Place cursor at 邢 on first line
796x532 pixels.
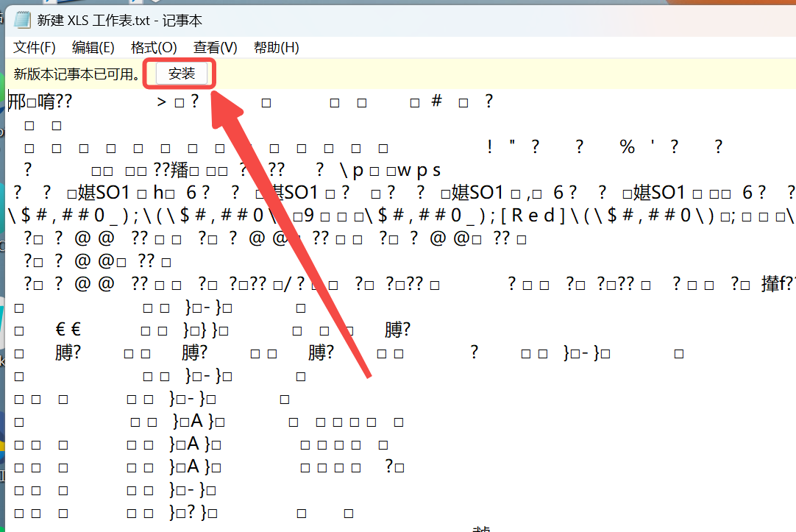tap(16, 102)
